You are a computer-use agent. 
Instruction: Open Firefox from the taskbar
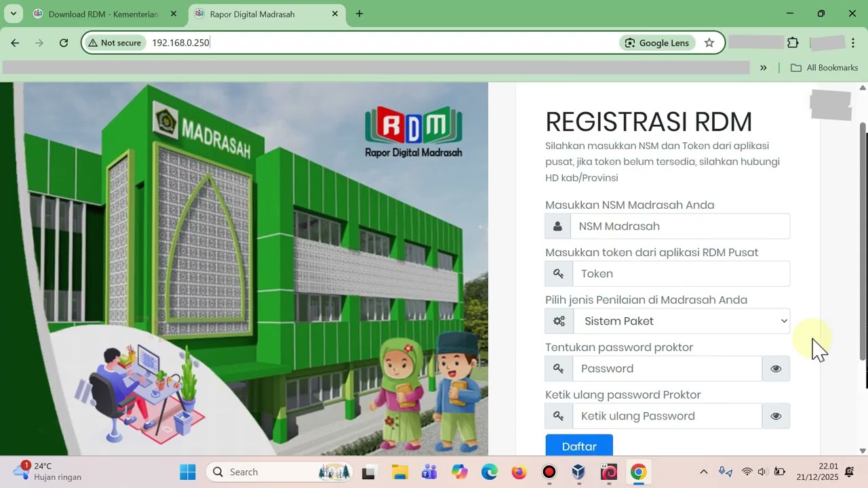click(x=519, y=472)
